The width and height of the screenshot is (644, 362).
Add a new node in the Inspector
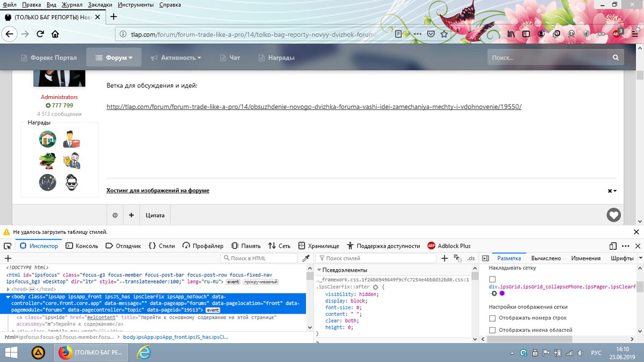(8, 258)
